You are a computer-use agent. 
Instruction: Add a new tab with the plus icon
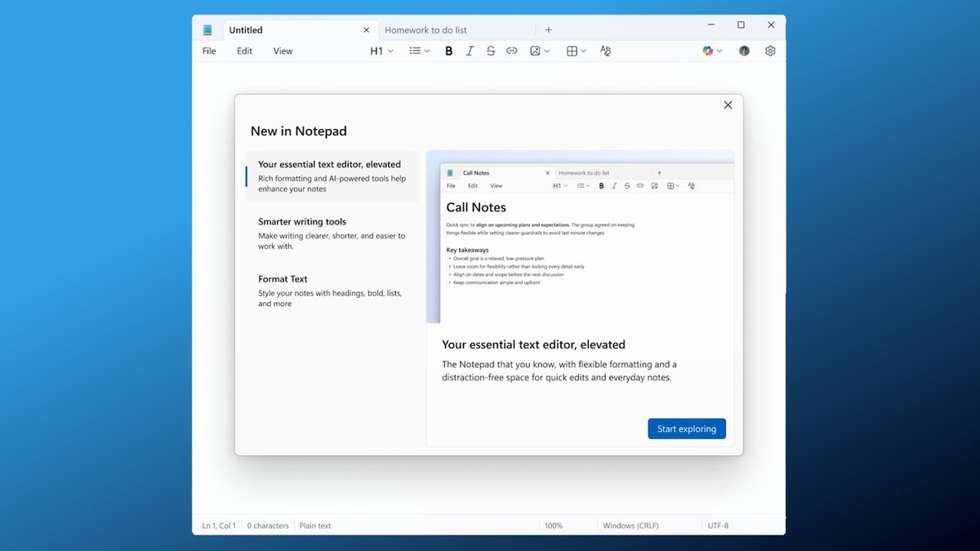pos(549,30)
